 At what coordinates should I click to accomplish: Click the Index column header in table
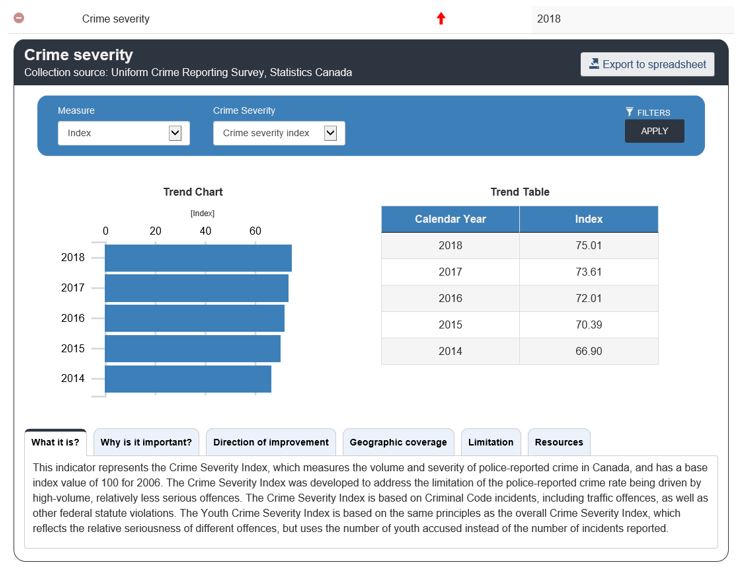[589, 219]
